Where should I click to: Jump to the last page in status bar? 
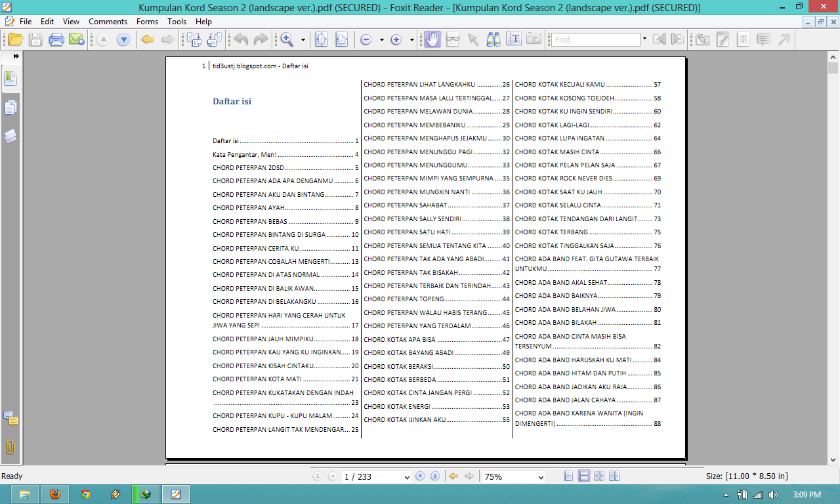434,476
